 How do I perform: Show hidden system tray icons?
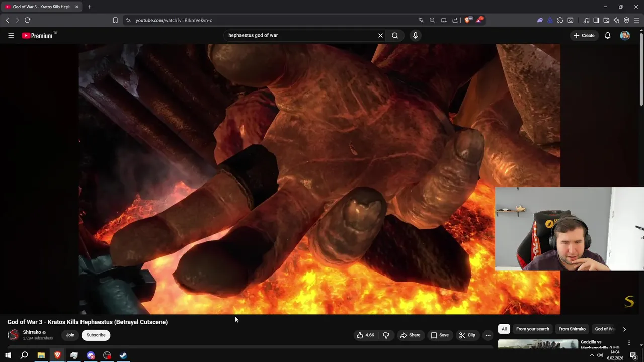pyautogui.click(x=591, y=355)
